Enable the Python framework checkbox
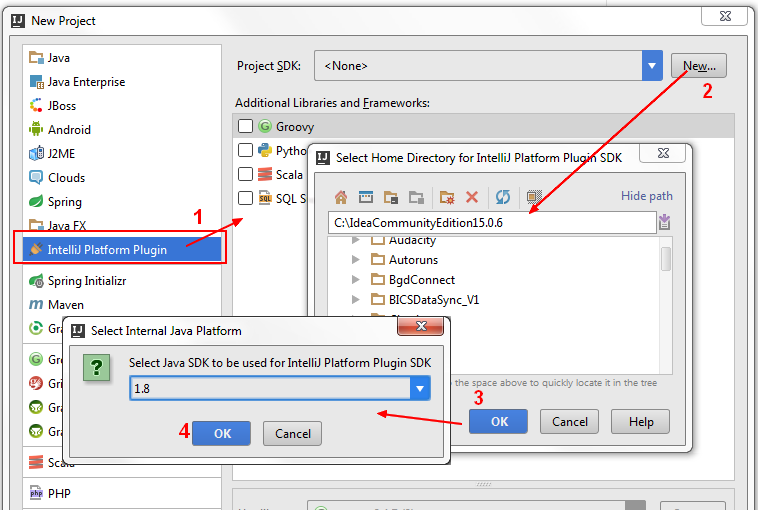 [246, 150]
